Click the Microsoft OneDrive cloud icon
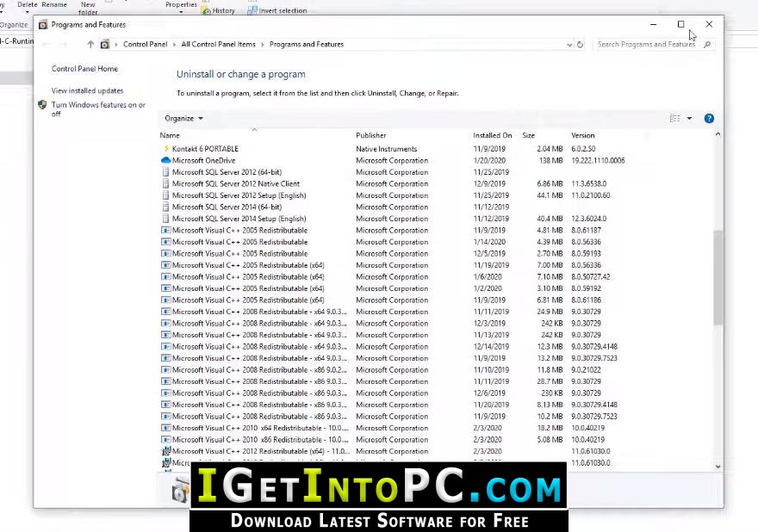 pos(165,160)
